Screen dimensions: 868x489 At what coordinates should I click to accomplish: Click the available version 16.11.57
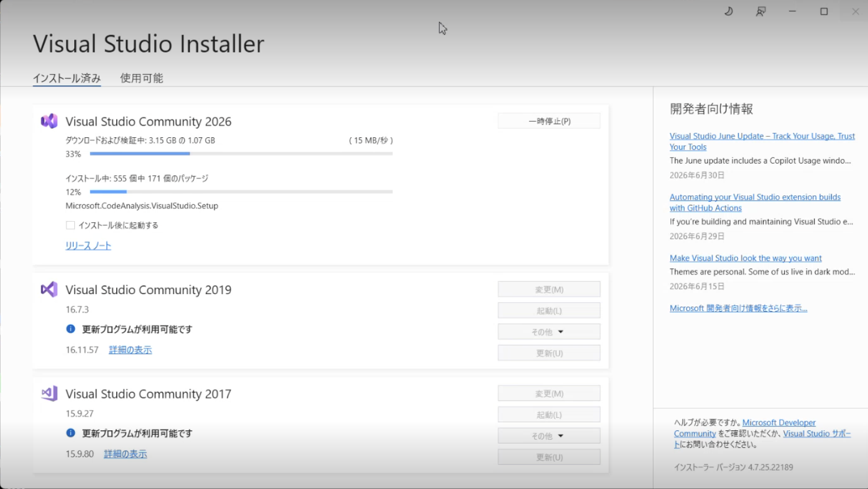[82, 350]
